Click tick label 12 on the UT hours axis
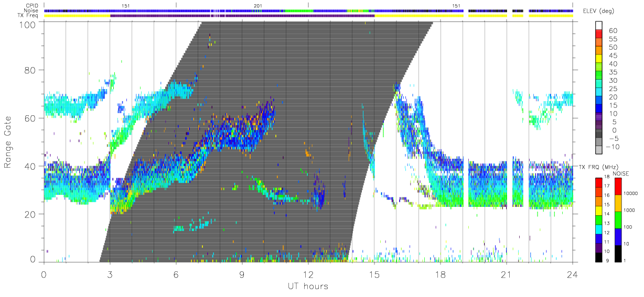Screen dimensions: 644x297 tap(308, 274)
